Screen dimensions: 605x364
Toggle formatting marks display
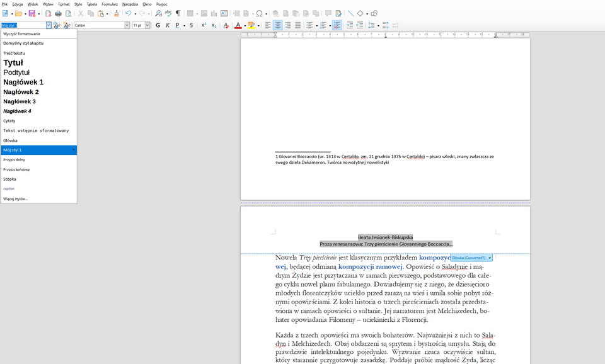tap(178, 13)
